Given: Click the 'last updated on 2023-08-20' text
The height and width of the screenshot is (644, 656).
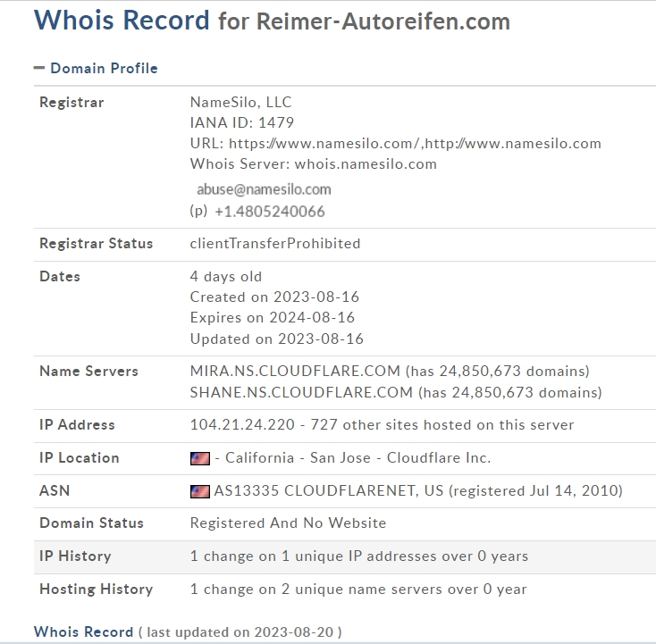Looking at the screenshot, I should [x=240, y=631].
